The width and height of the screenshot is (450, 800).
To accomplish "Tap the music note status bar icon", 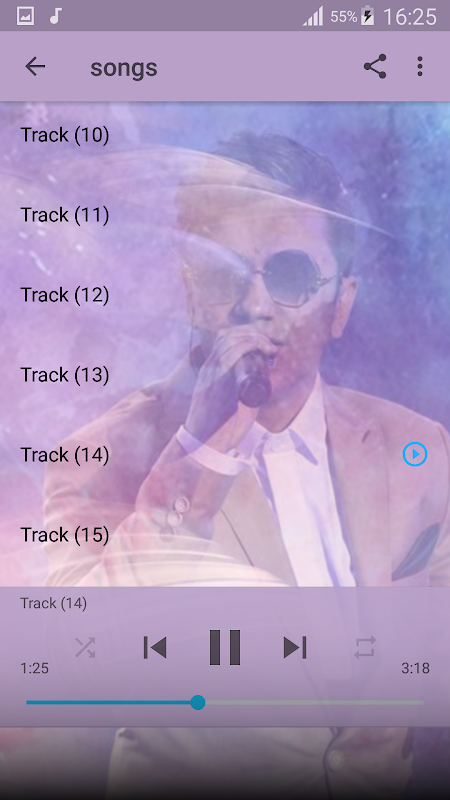I will tap(55, 16).
